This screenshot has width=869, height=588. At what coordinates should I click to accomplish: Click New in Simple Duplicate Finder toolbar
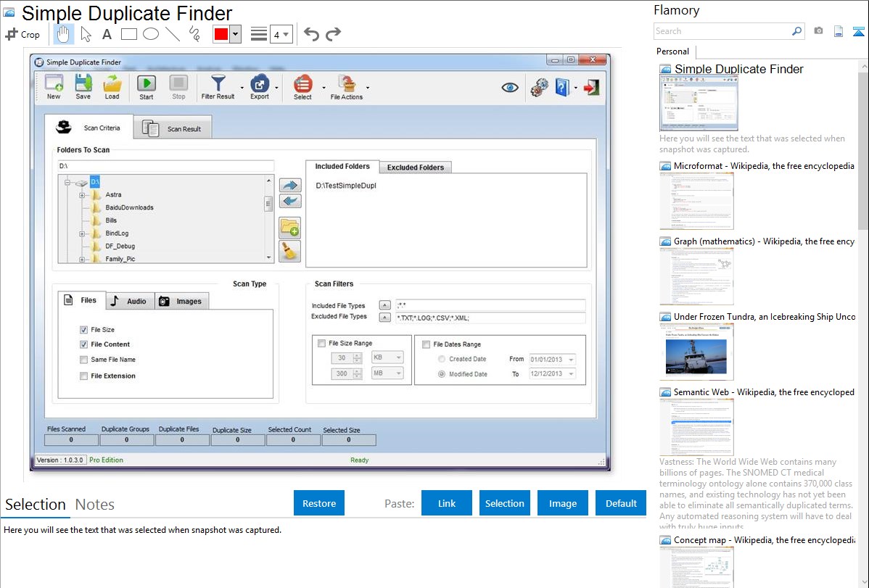click(x=54, y=88)
